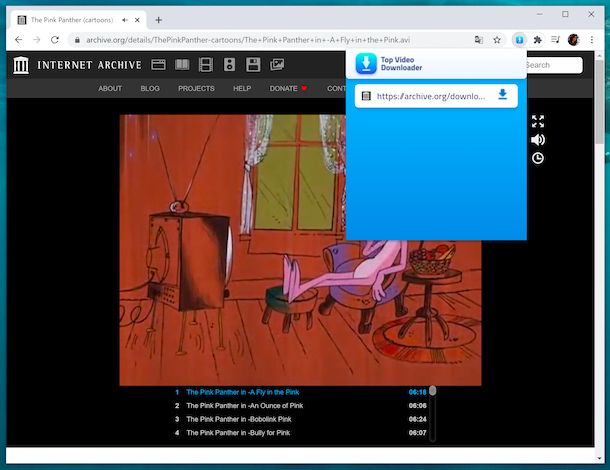Click the INTERNET ARCHIVE title text
Image resolution: width=610 pixels, height=470 pixels.
click(89, 65)
